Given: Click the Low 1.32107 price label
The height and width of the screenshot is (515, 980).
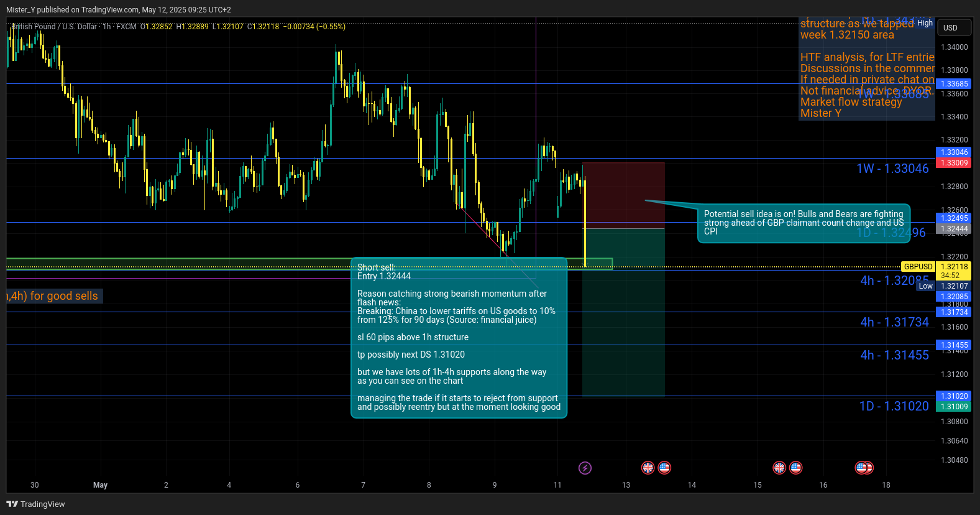Looking at the screenshot, I should point(954,286).
